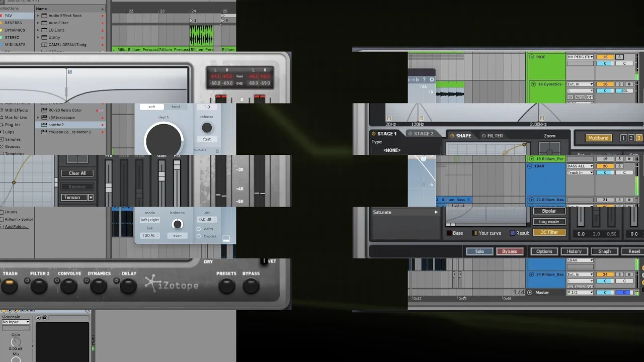Toggle the Multiband button

coord(599,138)
